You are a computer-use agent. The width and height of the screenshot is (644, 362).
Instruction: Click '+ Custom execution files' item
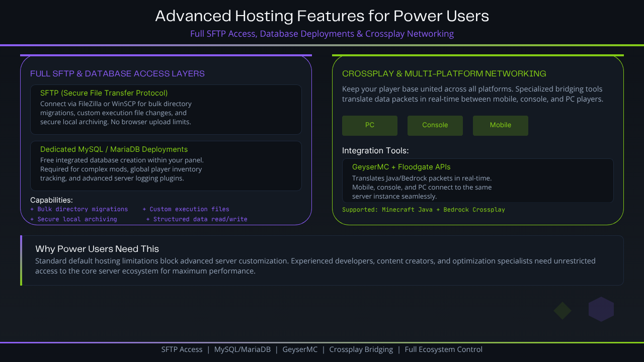(186, 209)
